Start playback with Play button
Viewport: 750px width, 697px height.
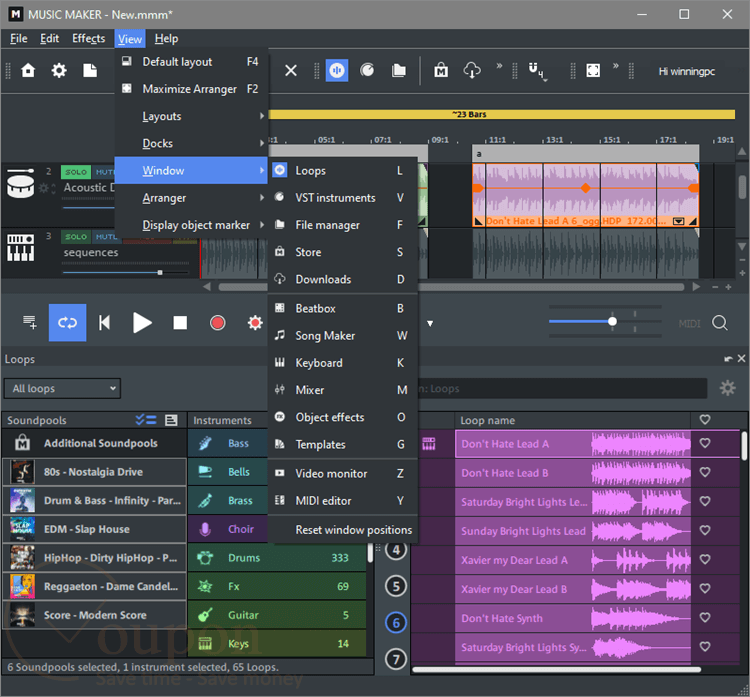coord(142,322)
